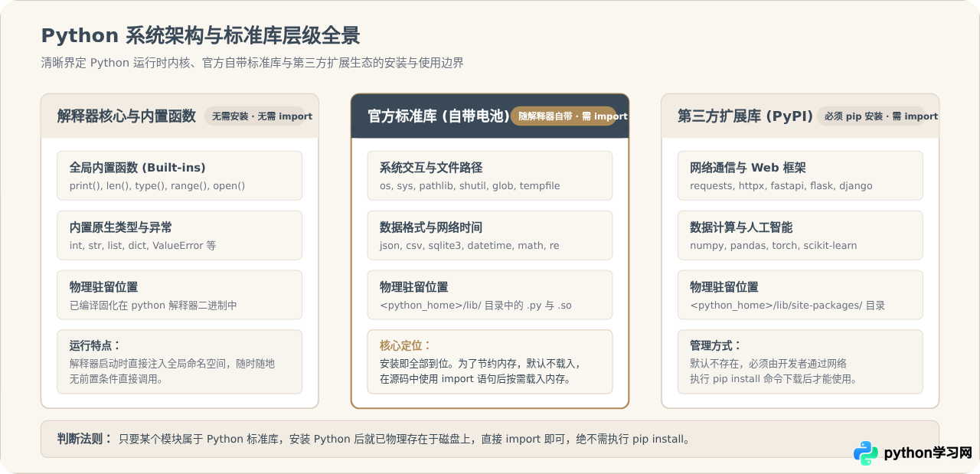This screenshot has height=474, width=980.
Task: Click the '随解释器自带 · 需 import' badge
Action: [x=568, y=116]
